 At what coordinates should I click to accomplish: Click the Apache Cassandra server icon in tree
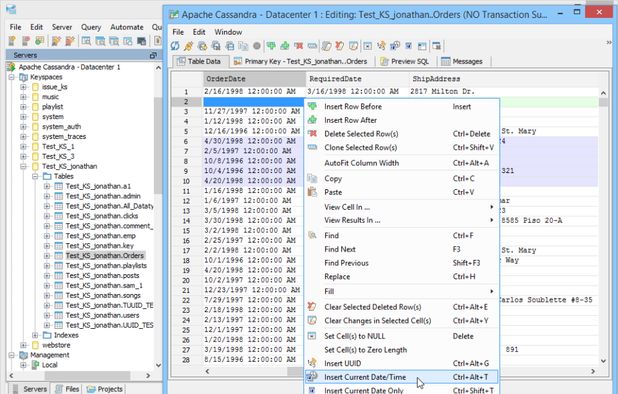pos(12,67)
